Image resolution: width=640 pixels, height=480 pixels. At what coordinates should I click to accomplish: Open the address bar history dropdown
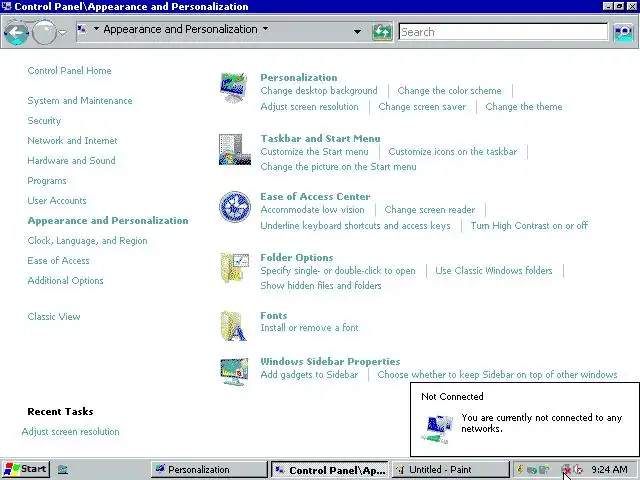pyautogui.click(x=357, y=31)
